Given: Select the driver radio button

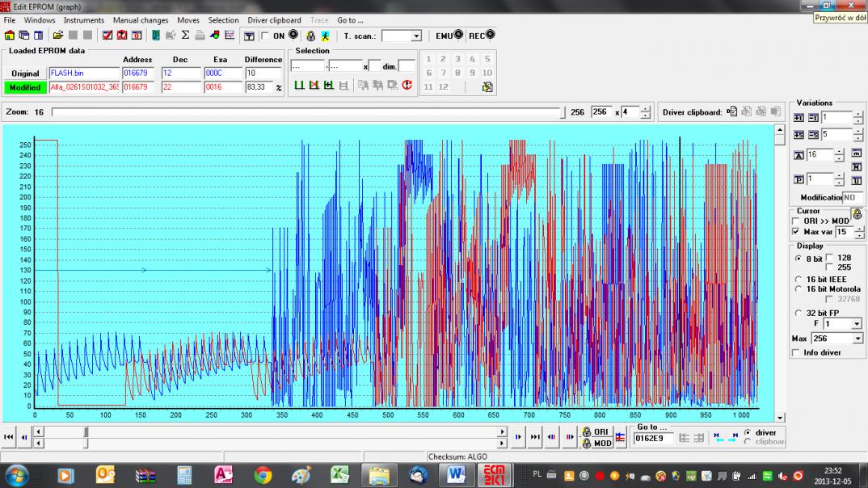Looking at the screenshot, I should (748, 433).
